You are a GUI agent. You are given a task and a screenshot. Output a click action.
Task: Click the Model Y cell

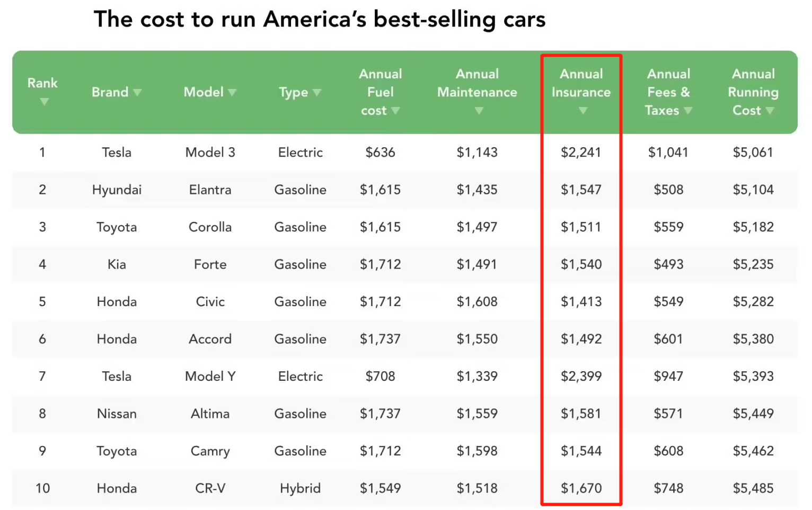point(210,377)
